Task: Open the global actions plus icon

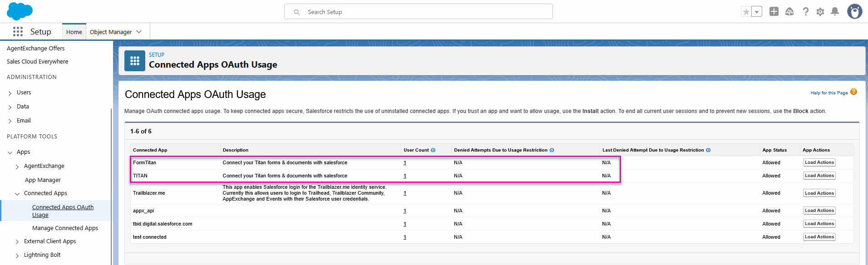Action: pyautogui.click(x=774, y=11)
